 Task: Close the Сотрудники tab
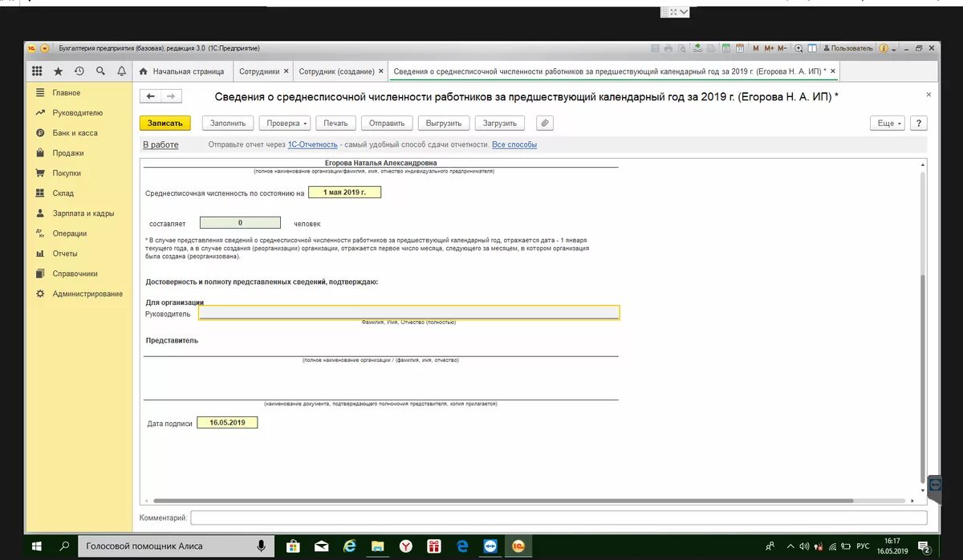click(x=286, y=71)
